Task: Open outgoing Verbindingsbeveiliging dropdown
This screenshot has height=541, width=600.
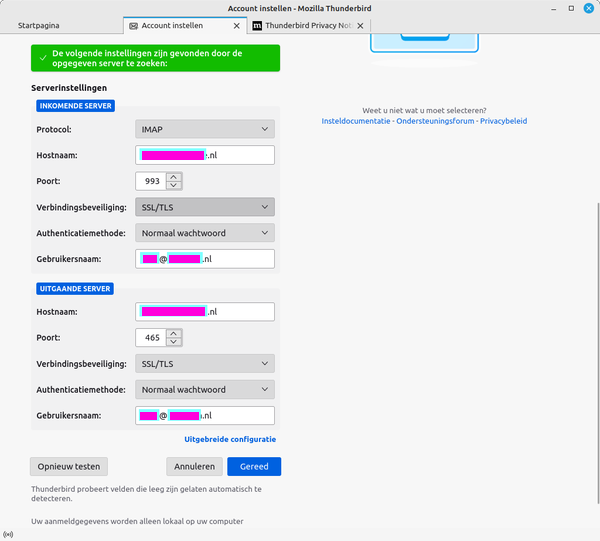Action: pos(204,364)
